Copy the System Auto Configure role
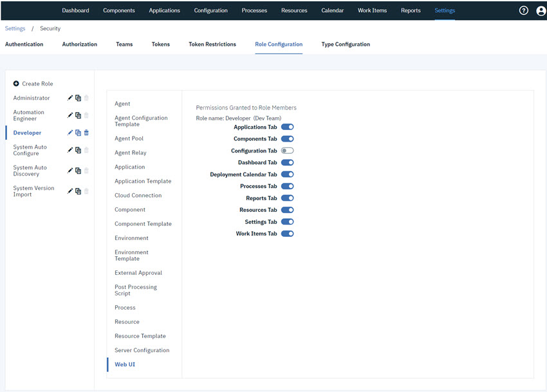 pos(79,150)
